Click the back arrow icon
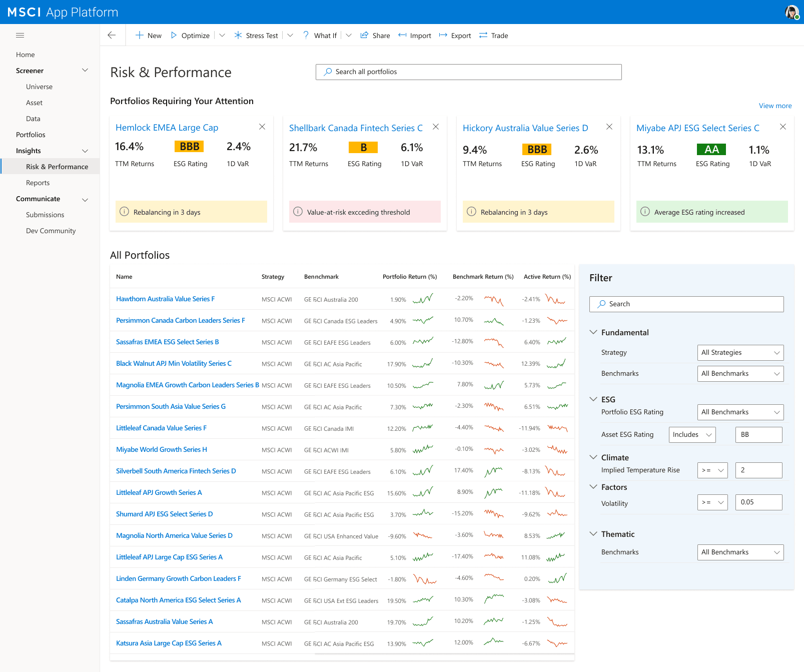The image size is (804, 672). click(112, 35)
